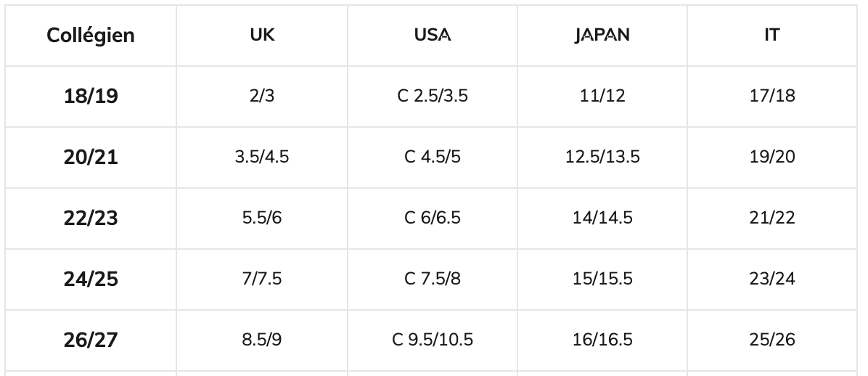
Task: Select the IT column header
Action: 772,36
